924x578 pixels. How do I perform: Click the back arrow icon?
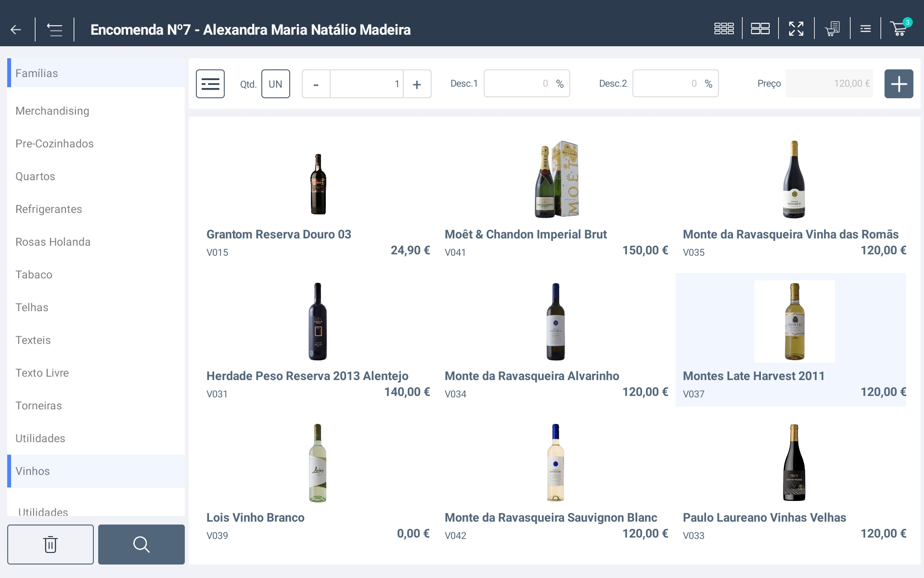click(x=16, y=30)
